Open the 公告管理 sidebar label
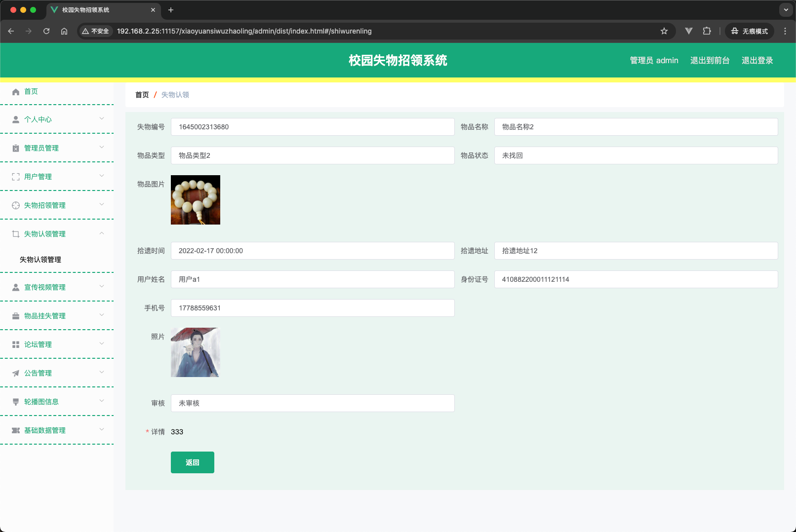Image resolution: width=796 pixels, height=532 pixels. click(38, 373)
